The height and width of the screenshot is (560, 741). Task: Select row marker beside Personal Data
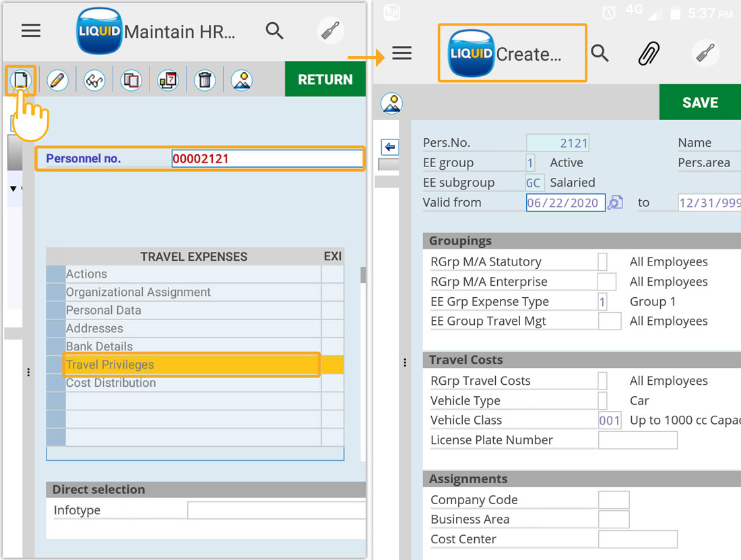(x=56, y=311)
